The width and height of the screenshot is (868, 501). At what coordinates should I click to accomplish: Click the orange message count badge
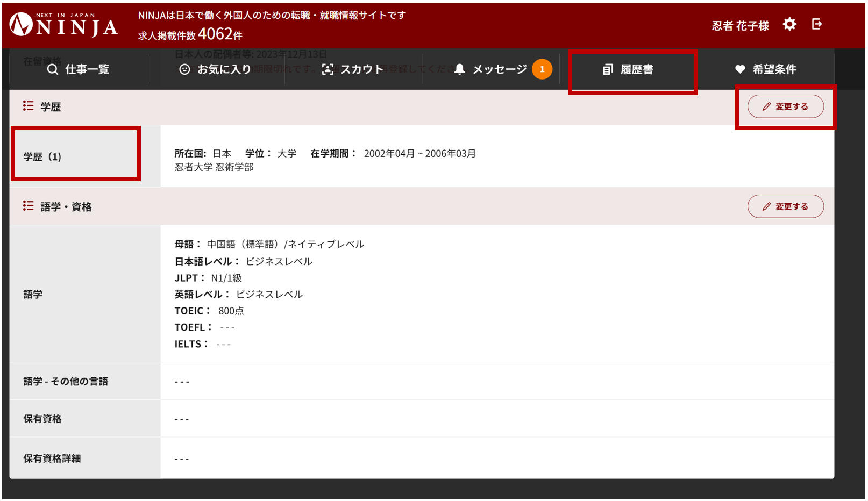click(x=542, y=69)
